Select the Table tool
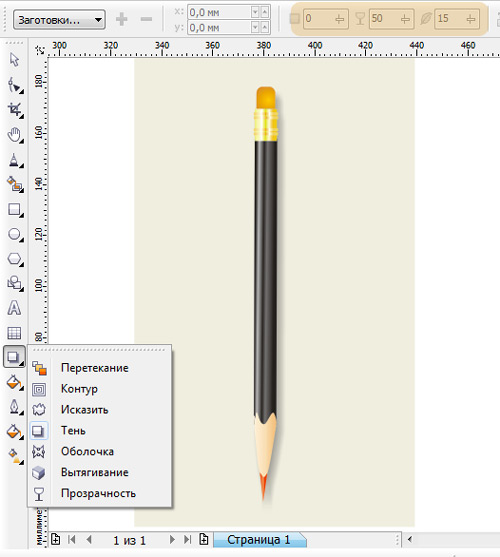The height and width of the screenshot is (557, 500). [x=14, y=333]
